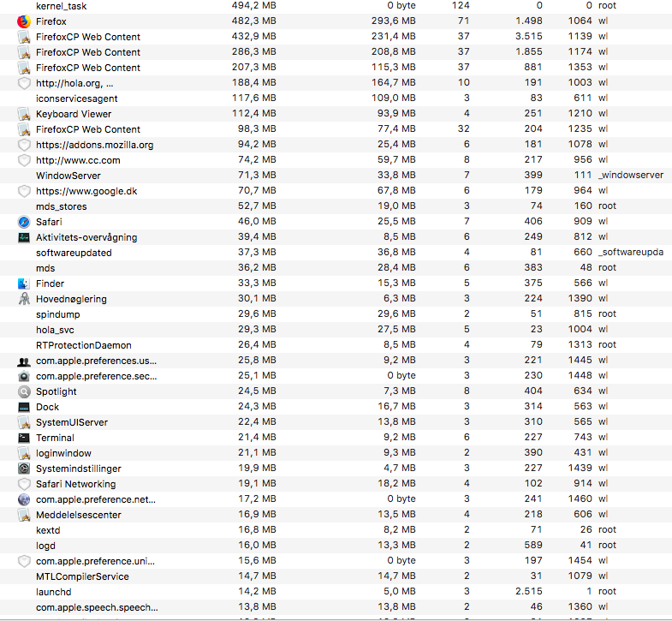Click the Systemindstillinger process name
672x621 pixels.
[x=79, y=469]
